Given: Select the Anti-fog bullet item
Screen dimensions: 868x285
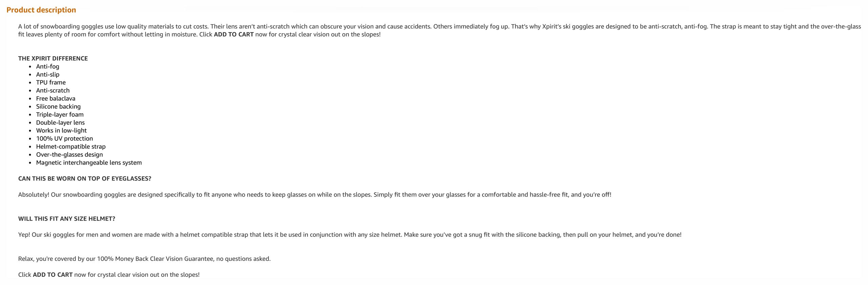Looking at the screenshot, I should 47,66.
